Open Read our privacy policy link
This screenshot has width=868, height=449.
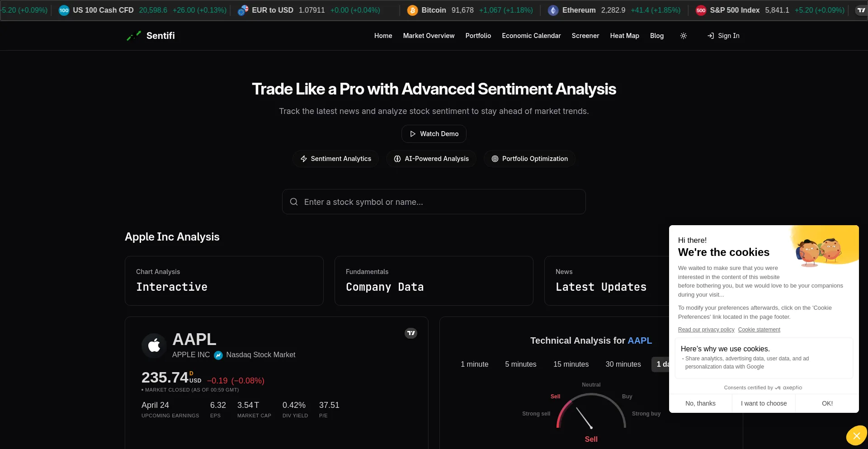[706, 330]
